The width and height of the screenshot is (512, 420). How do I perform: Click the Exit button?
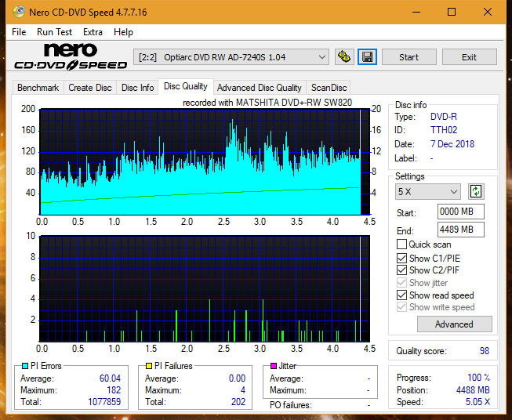(469, 57)
